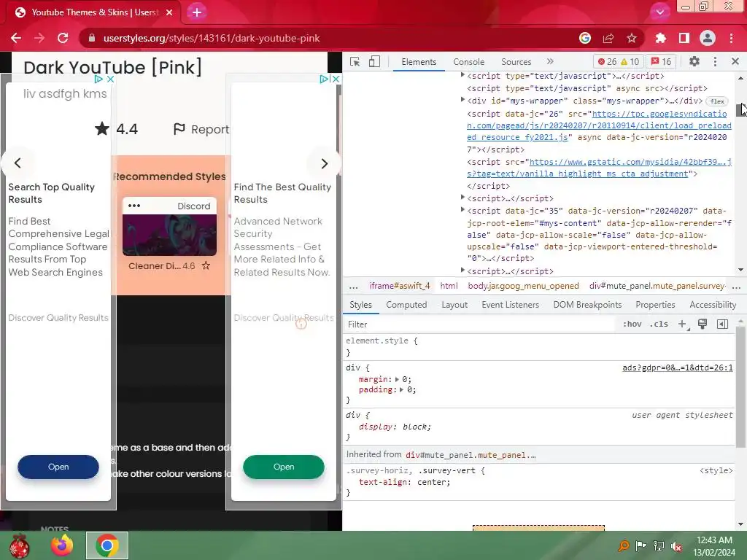Open the DOM Breakpoints tab

pyautogui.click(x=587, y=305)
